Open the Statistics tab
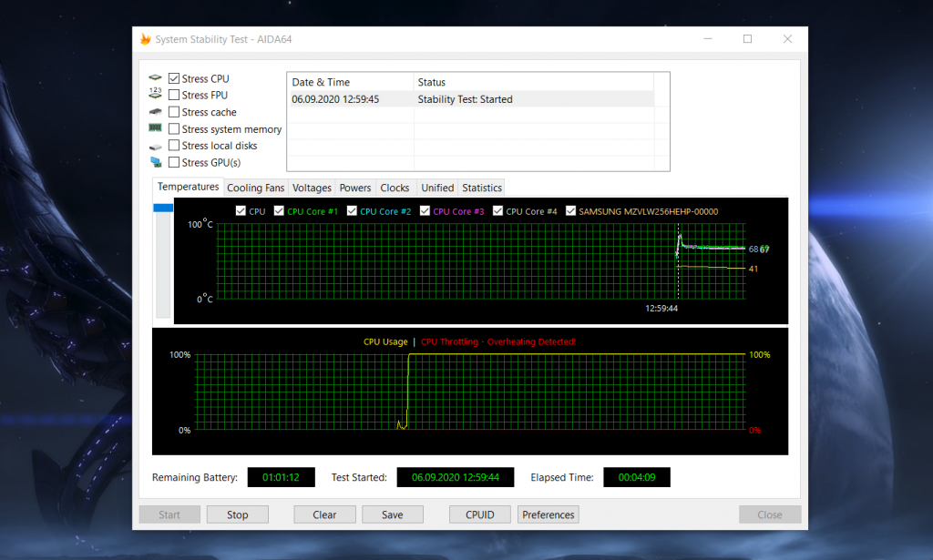This screenshot has width=933, height=560. coord(482,188)
